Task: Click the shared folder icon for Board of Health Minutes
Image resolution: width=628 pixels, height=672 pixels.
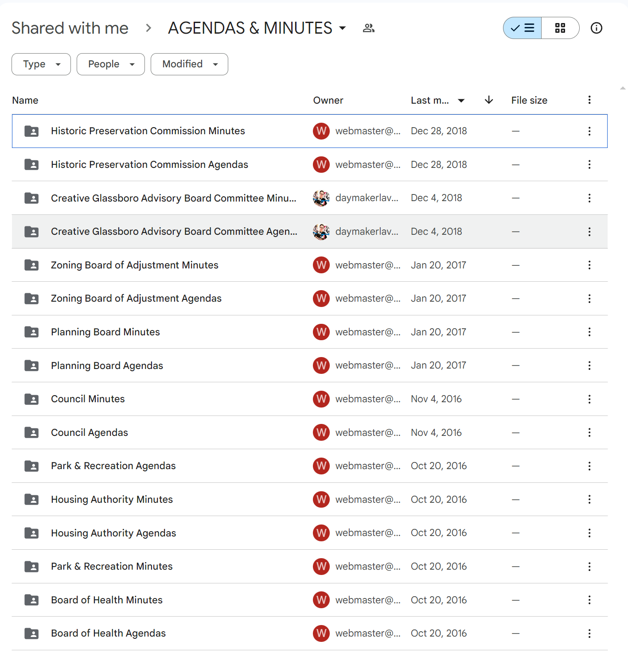Action: coord(31,600)
